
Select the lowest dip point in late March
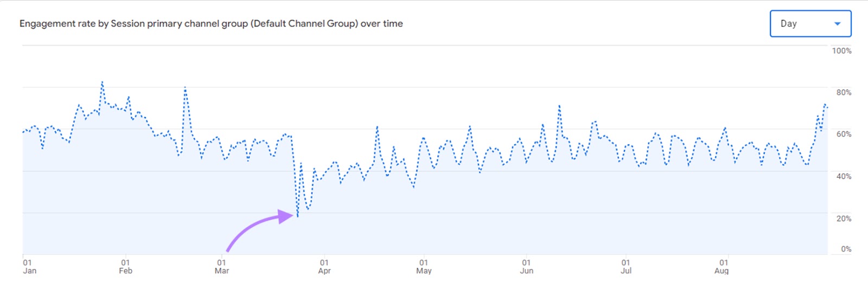point(297,216)
